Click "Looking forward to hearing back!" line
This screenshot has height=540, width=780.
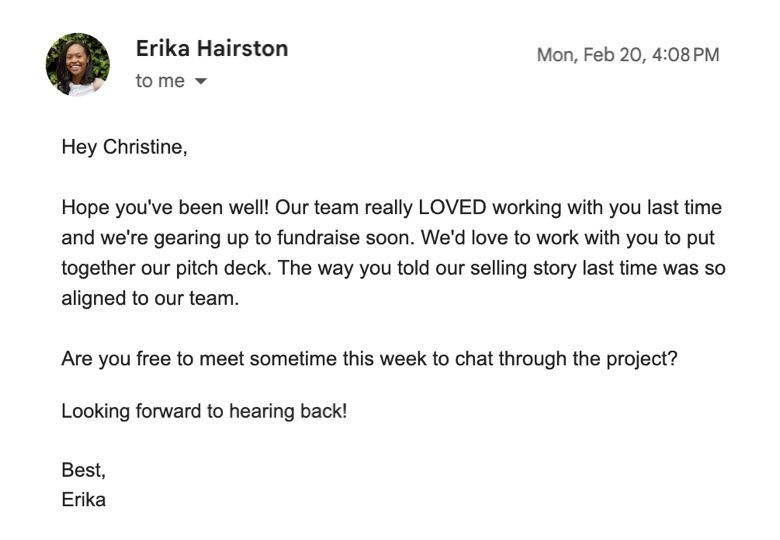pyautogui.click(x=204, y=410)
